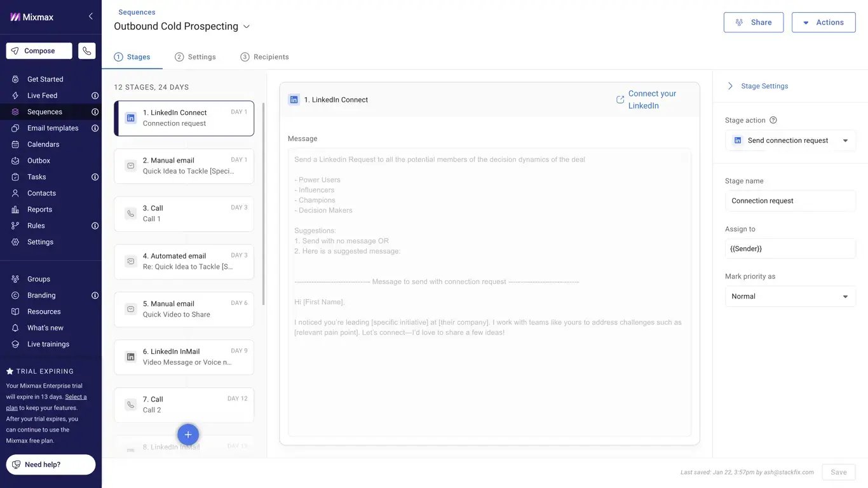Screen dimensions: 868x488
Task: Click the Live Feed lightning icon
Action: 15,95
